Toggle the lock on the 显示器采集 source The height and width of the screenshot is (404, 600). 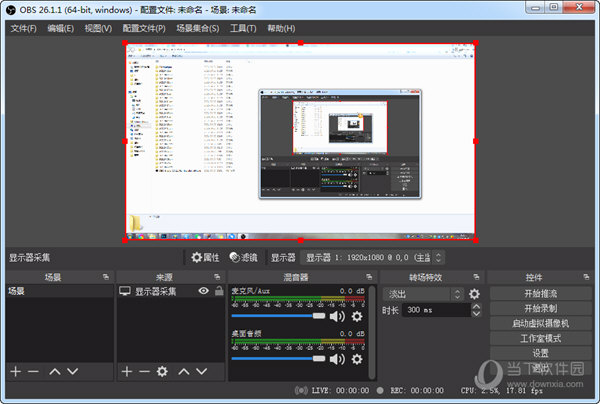(x=218, y=291)
